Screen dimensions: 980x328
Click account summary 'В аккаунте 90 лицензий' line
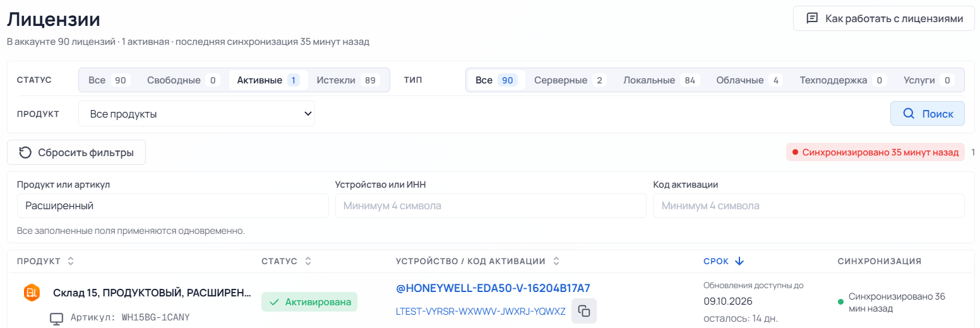[x=188, y=42]
